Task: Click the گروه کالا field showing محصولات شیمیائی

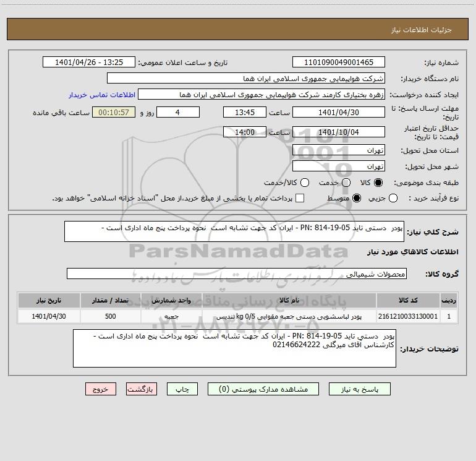Action: click(237, 274)
